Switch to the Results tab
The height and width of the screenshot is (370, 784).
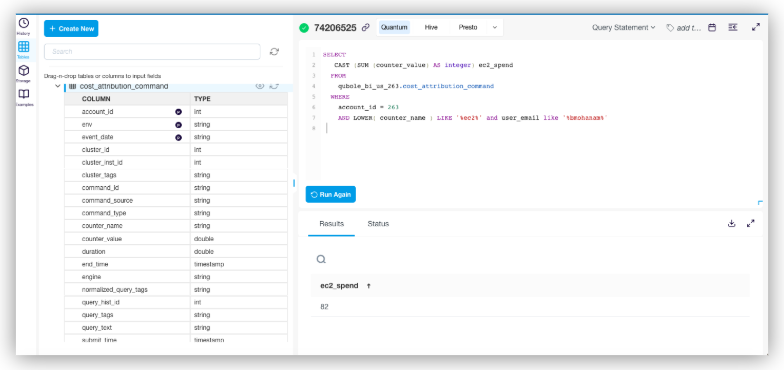[332, 224]
